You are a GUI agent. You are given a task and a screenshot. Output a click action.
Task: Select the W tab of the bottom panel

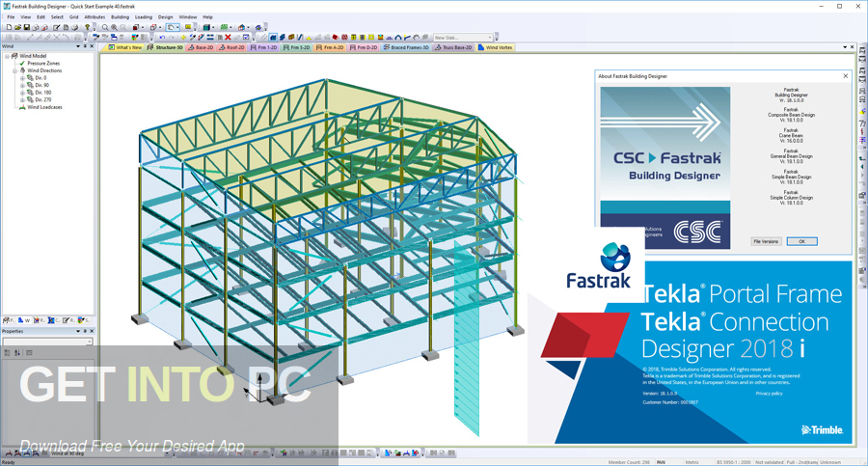tap(24, 320)
